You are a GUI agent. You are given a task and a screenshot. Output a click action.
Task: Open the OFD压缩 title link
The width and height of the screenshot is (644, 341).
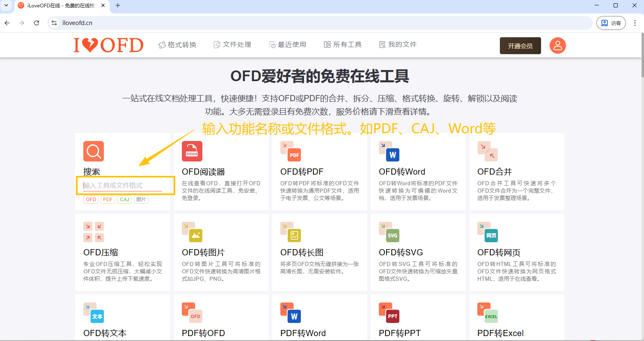[x=101, y=252]
